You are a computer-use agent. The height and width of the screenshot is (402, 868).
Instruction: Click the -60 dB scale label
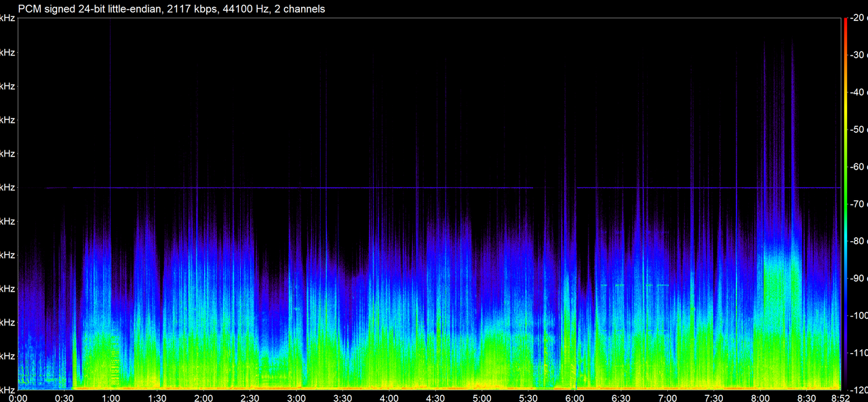tap(859, 167)
